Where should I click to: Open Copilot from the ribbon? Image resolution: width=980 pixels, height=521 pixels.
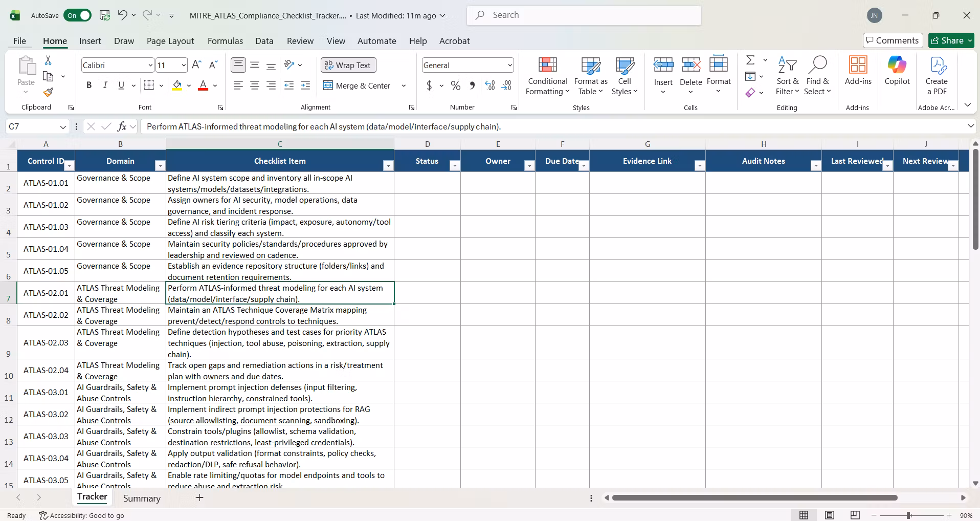(897, 71)
